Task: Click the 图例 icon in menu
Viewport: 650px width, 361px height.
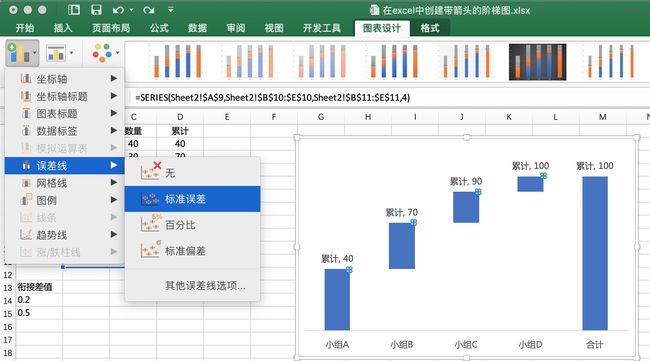Action: (x=26, y=200)
